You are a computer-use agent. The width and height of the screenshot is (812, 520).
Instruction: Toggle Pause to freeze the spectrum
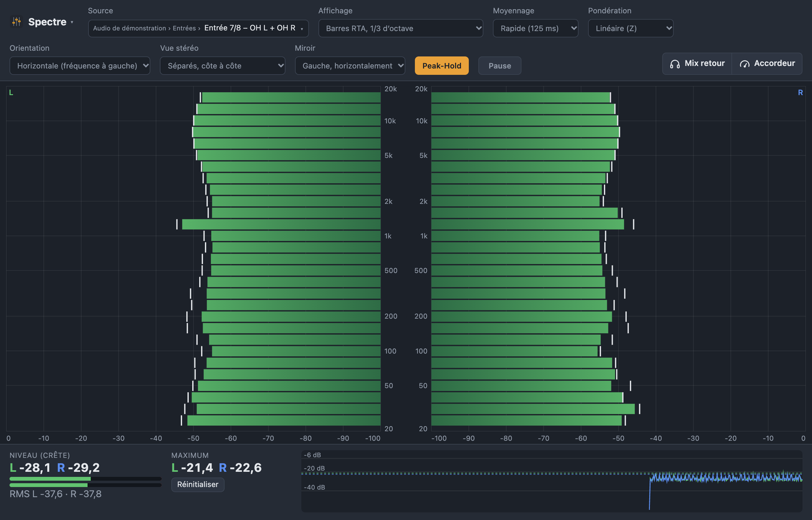tap(499, 66)
